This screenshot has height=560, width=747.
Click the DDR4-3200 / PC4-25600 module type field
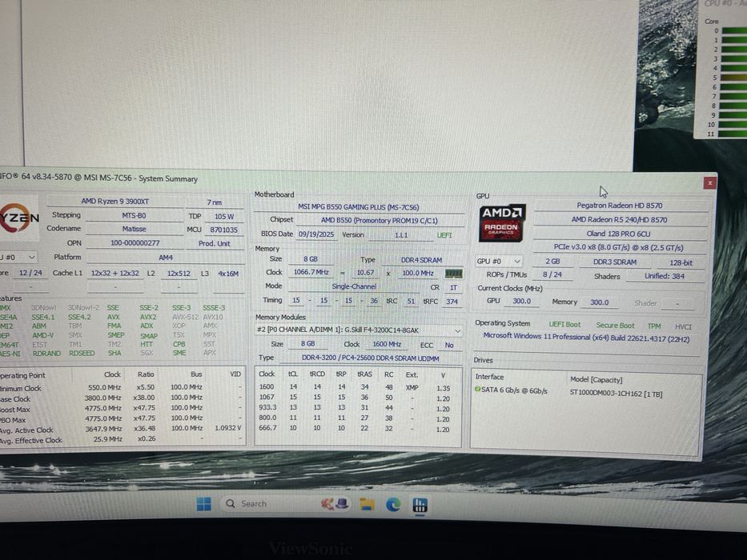pos(371,358)
